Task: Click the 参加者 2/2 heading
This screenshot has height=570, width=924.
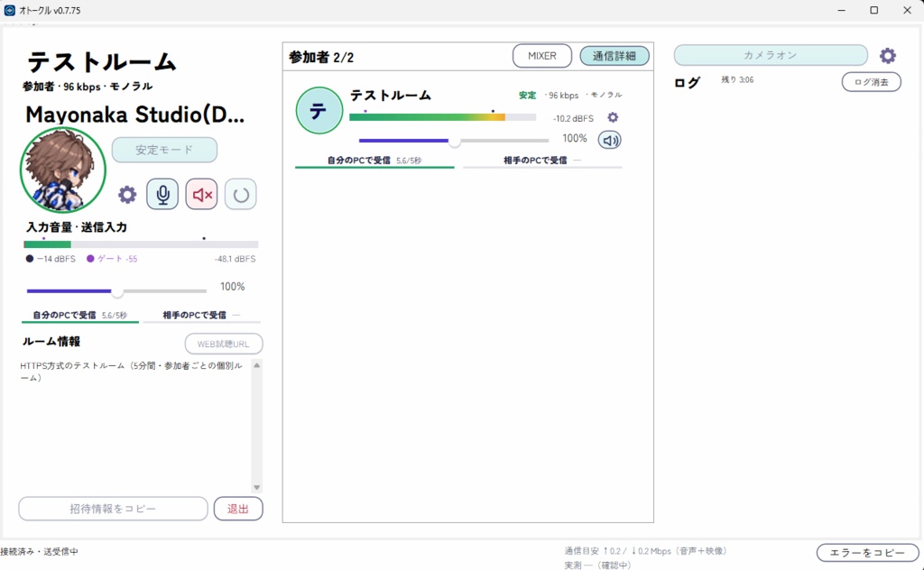Action: click(x=321, y=57)
